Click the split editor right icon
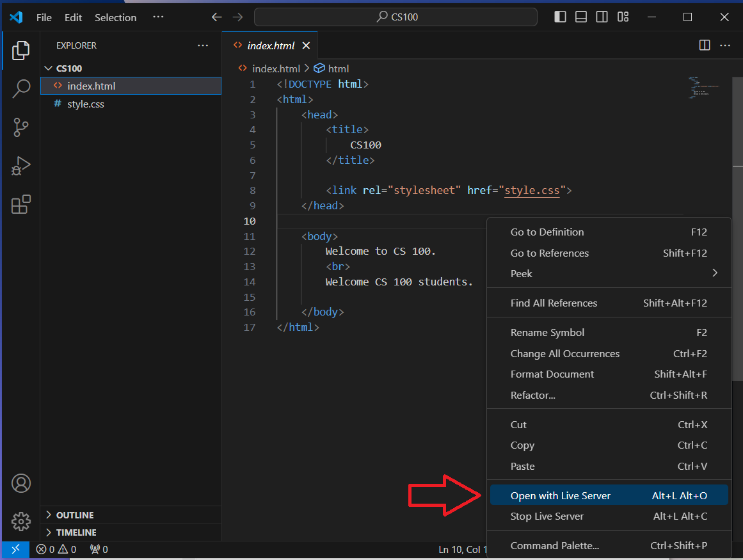The image size is (743, 560). tap(704, 45)
